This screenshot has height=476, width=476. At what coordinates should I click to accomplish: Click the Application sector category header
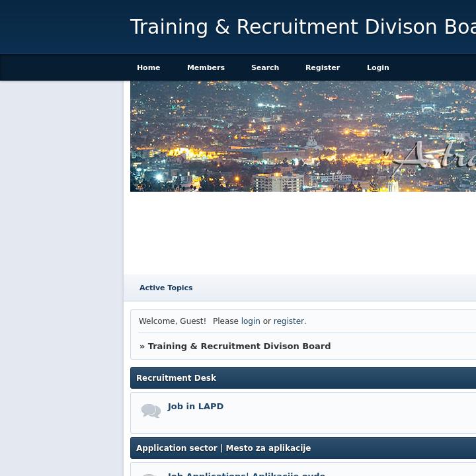point(223,448)
